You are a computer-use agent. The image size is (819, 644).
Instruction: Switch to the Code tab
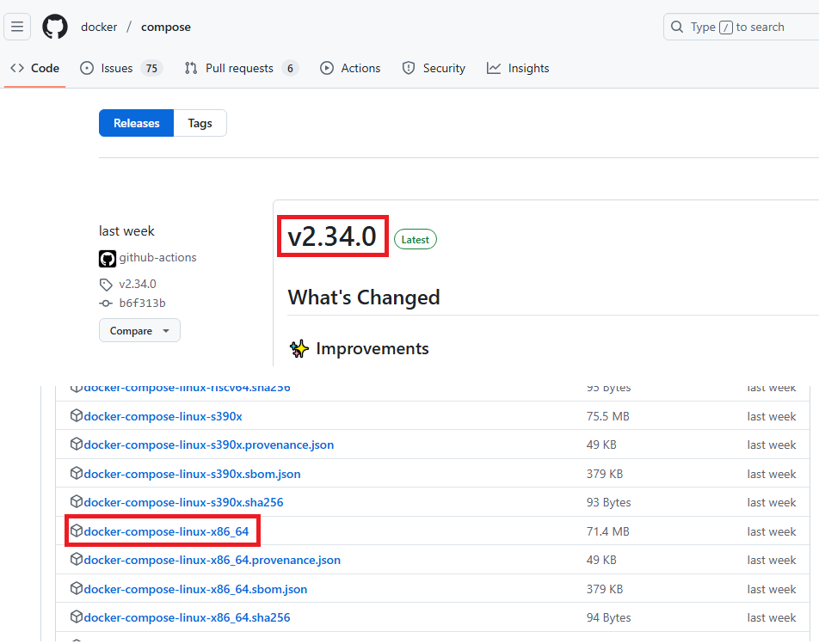click(34, 69)
